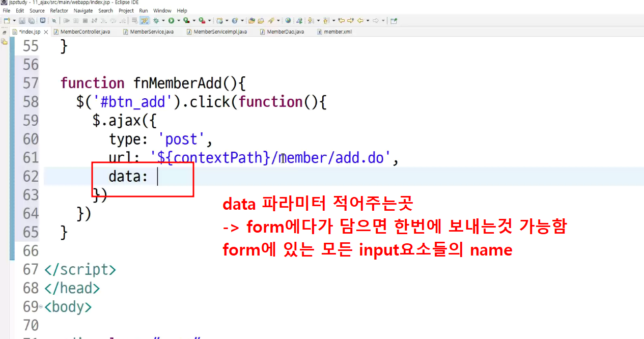Expand the New Server dropdown arrow

coord(227,21)
